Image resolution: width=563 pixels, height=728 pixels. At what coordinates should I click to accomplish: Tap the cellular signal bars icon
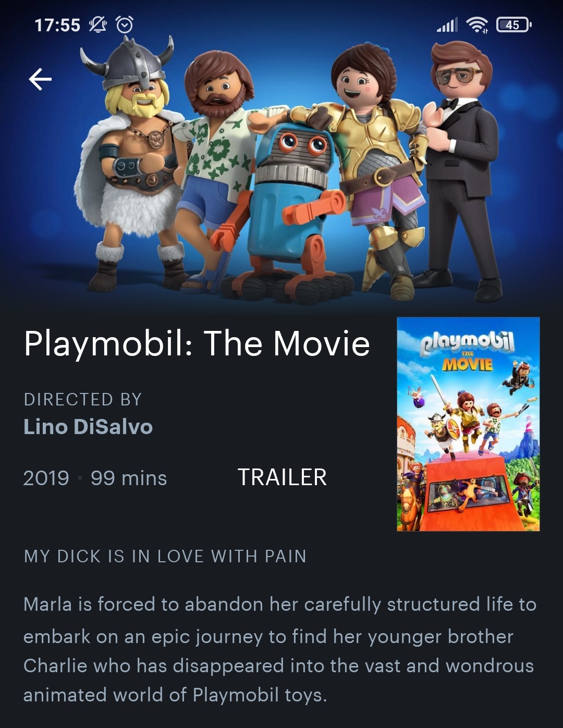(x=447, y=24)
